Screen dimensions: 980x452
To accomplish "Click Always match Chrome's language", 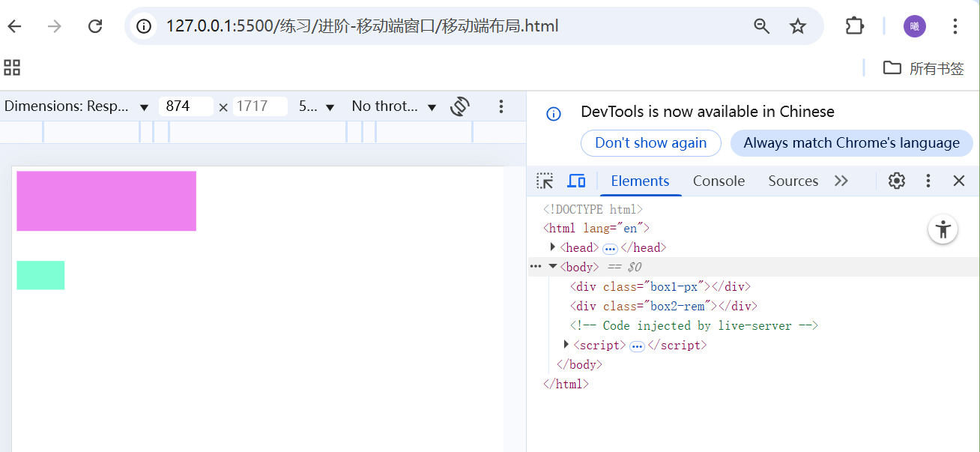I will 852,143.
